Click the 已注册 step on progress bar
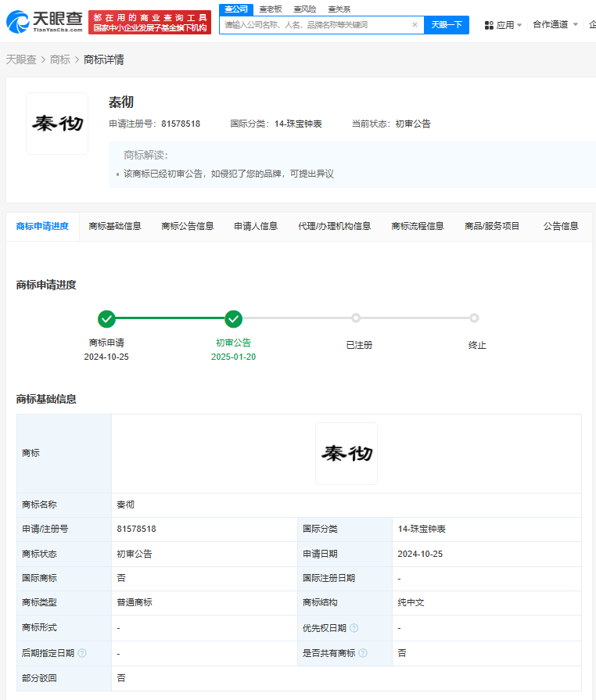 pos(356,318)
